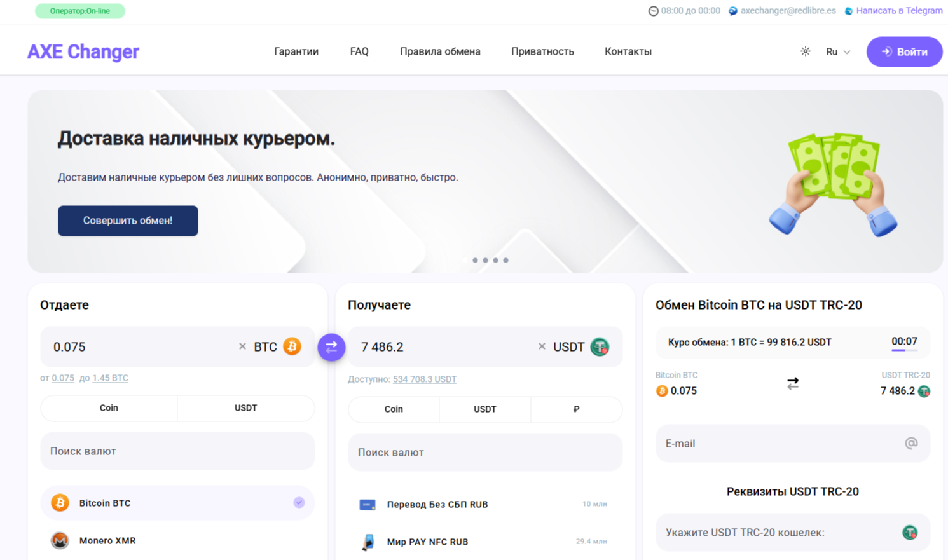The image size is (948, 560).
Task: Select the last banner carousel dot
Action: click(506, 260)
